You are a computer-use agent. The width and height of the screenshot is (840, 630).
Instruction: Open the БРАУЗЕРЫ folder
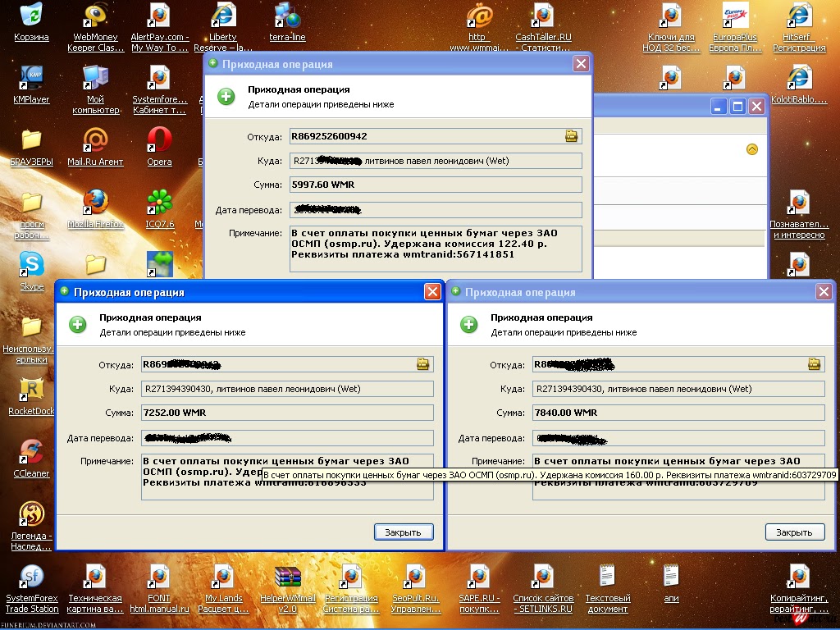point(31,148)
